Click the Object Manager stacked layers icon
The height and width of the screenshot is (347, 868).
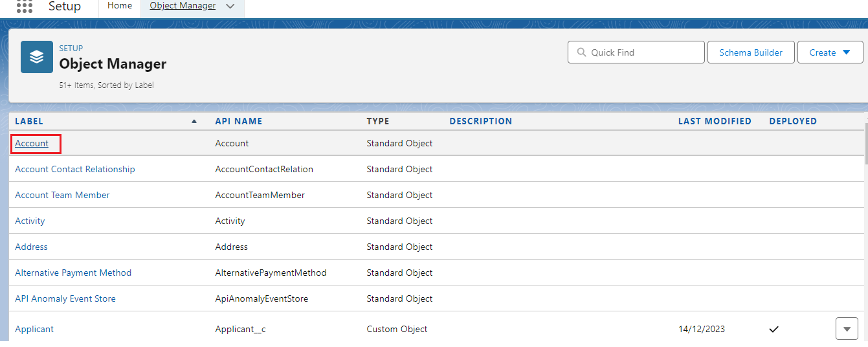[x=37, y=57]
